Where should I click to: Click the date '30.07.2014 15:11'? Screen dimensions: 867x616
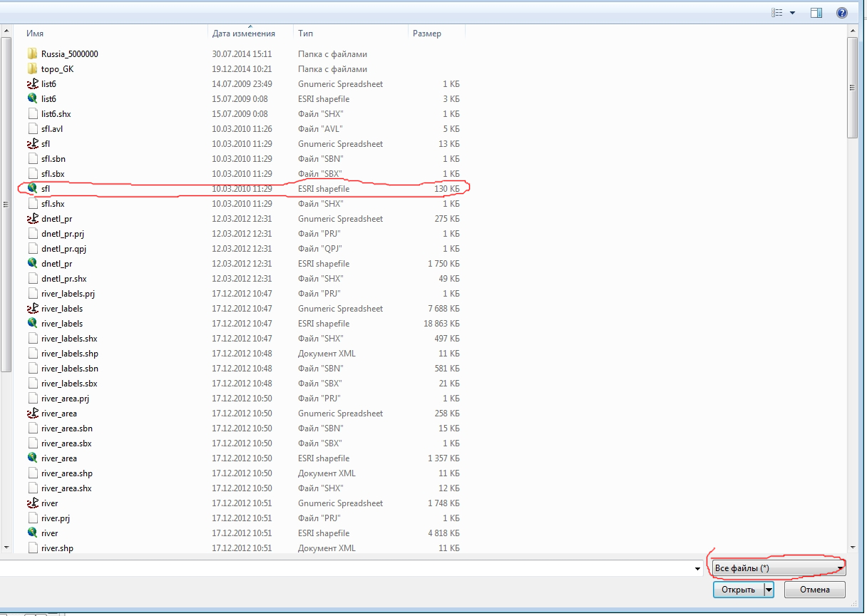coord(242,54)
